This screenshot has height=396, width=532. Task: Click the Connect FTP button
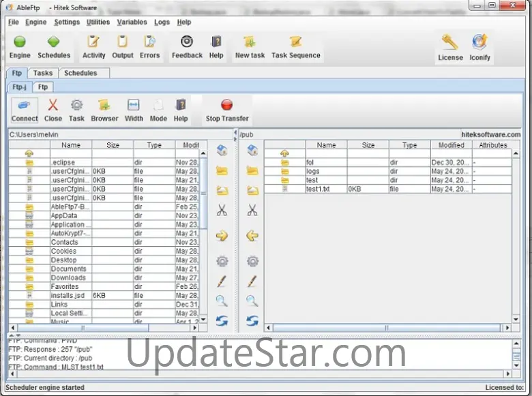coord(24,110)
